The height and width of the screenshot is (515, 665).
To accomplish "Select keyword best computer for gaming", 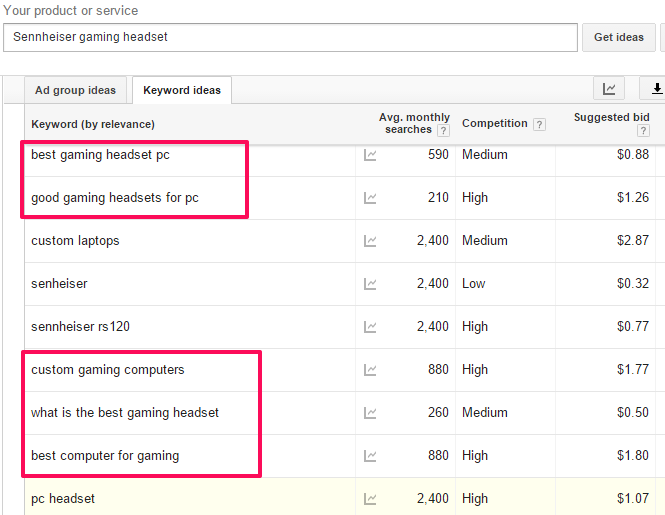I will tap(105, 456).
